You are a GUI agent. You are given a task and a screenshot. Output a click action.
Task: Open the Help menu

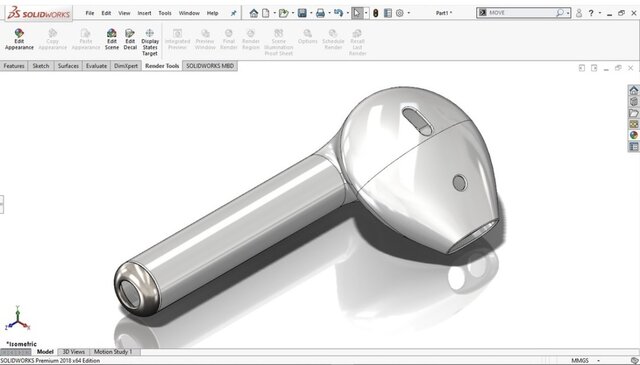[x=212, y=13]
